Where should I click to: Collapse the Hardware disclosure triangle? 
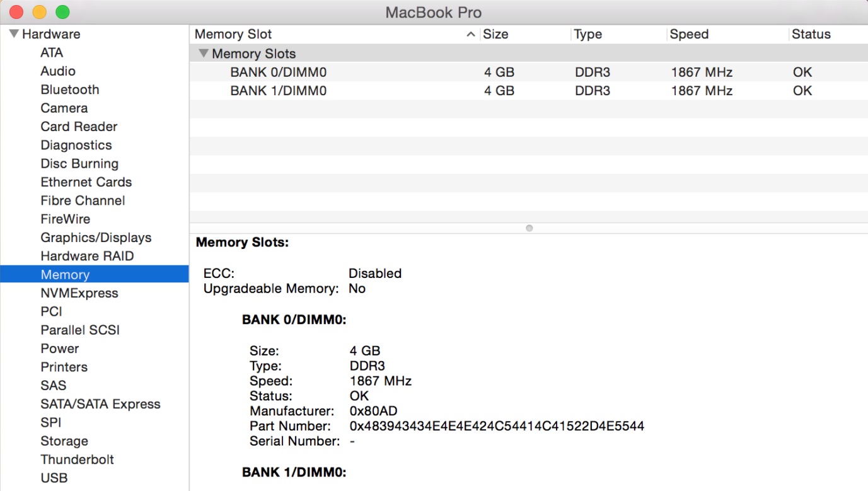click(14, 34)
